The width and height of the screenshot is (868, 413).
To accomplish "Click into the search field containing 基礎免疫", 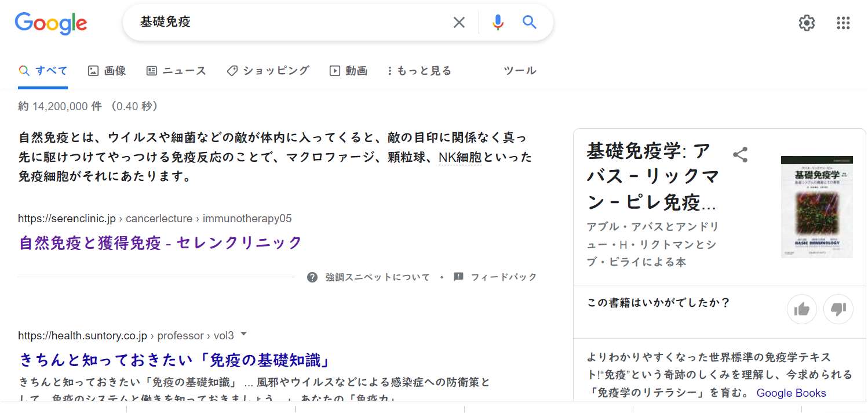I will [290, 23].
